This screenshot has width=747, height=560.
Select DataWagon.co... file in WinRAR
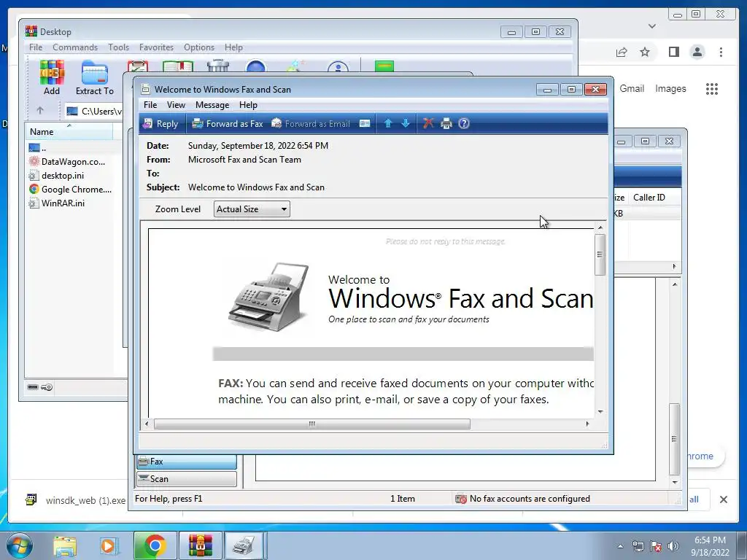66,161
